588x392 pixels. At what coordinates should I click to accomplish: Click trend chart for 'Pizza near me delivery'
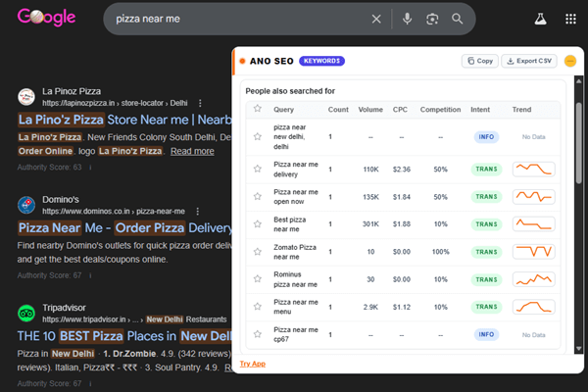[534, 170]
